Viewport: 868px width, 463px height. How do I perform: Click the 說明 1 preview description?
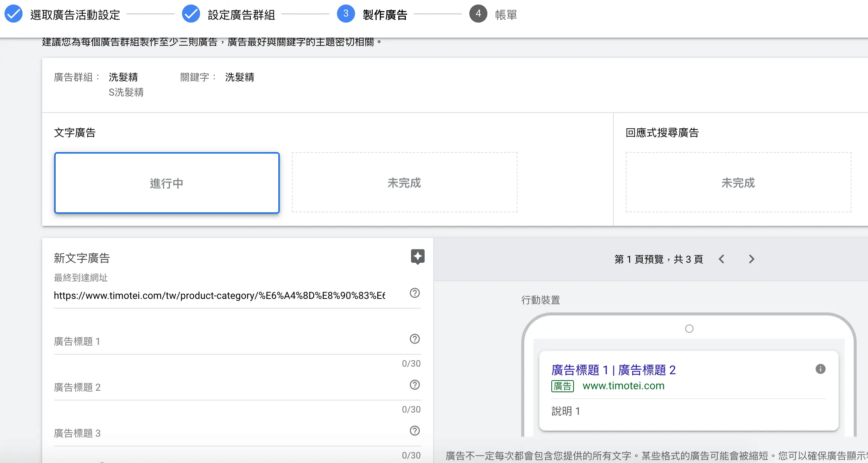point(566,411)
